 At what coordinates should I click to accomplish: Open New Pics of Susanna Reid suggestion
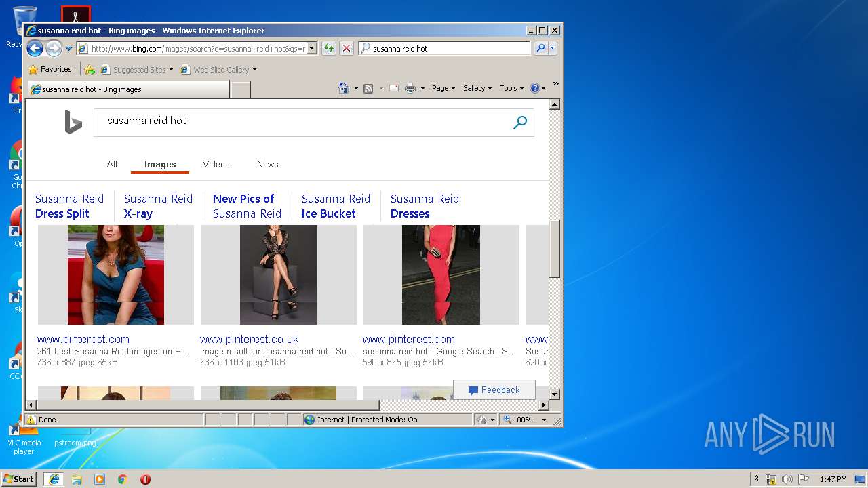coord(247,206)
